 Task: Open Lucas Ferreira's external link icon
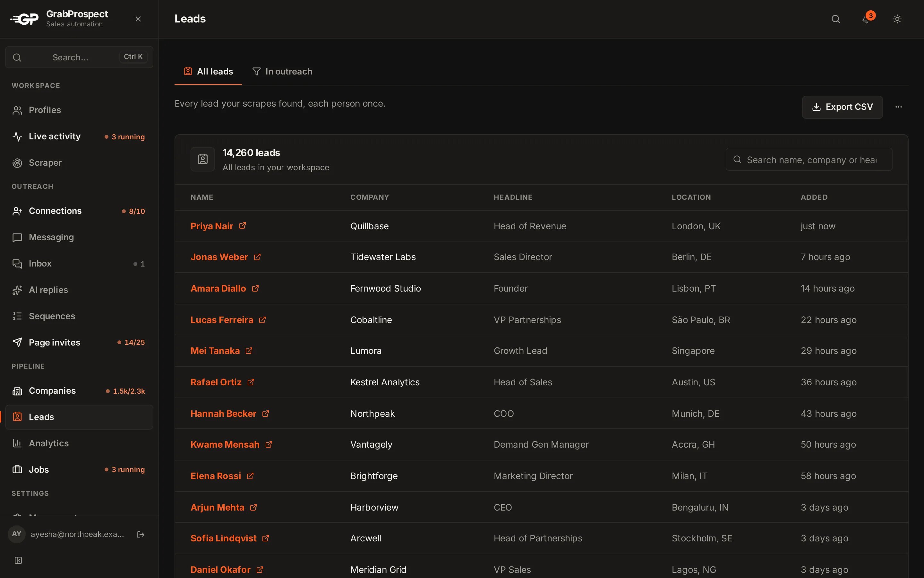[x=262, y=320]
